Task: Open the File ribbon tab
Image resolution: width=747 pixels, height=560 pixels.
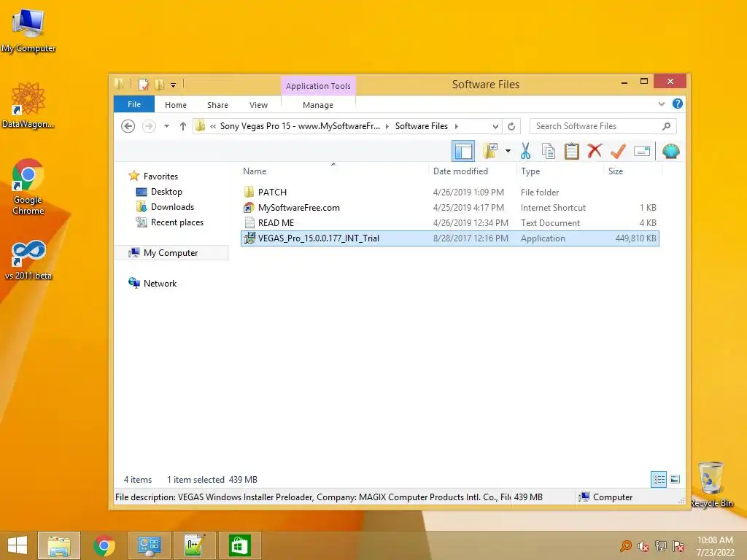Action: tap(134, 104)
